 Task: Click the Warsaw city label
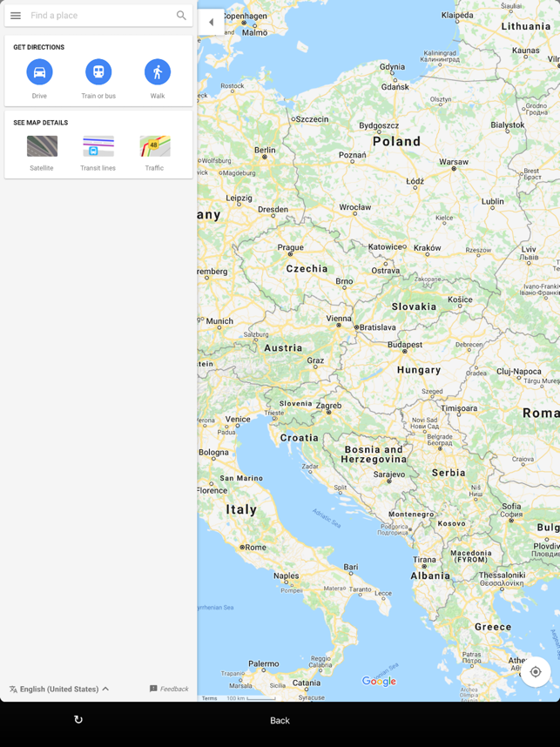point(454,162)
